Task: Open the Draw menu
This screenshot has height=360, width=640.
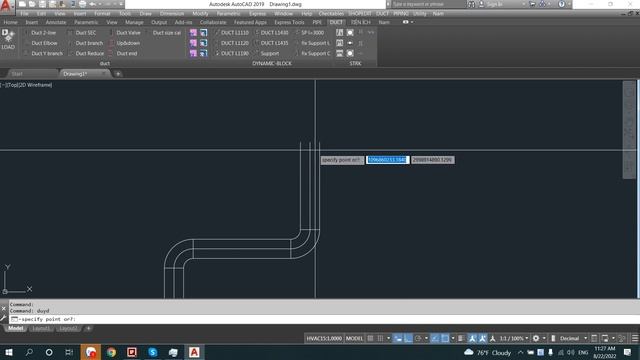Action: tap(146, 13)
